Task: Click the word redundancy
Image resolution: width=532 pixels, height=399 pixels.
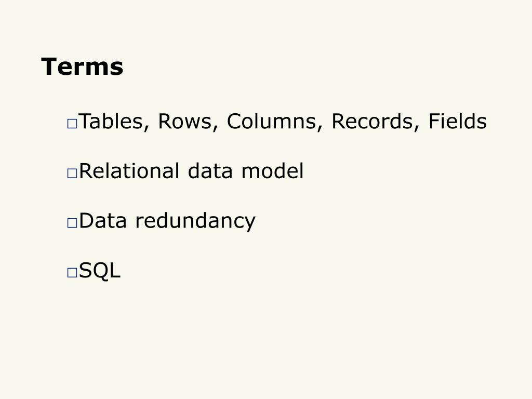Action: point(195,221)
